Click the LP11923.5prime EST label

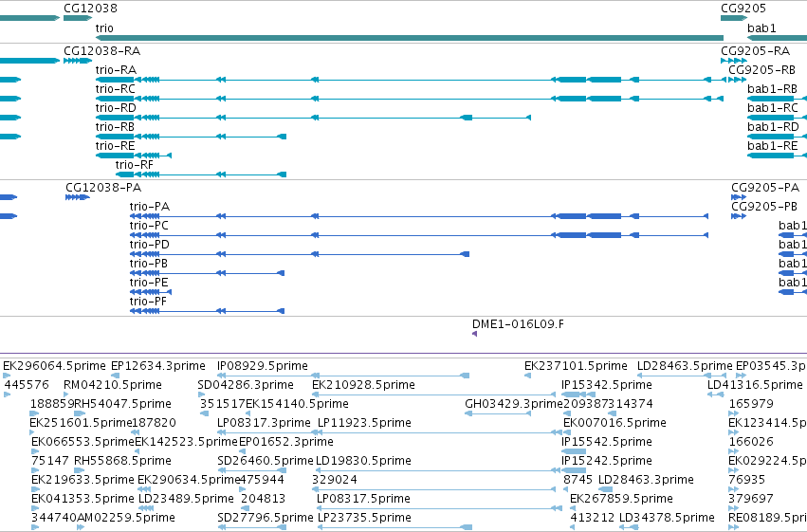pyautogui.click(x=364, y=424)
